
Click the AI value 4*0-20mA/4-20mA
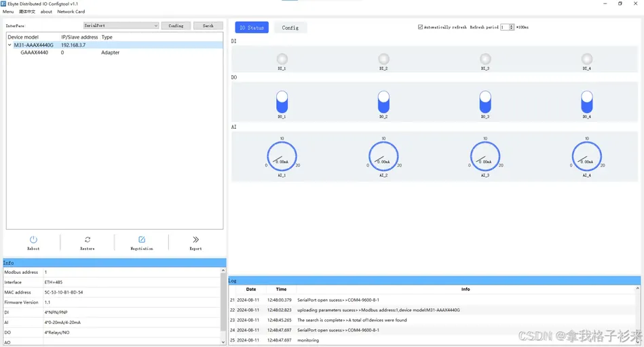(x=62, y=323)
